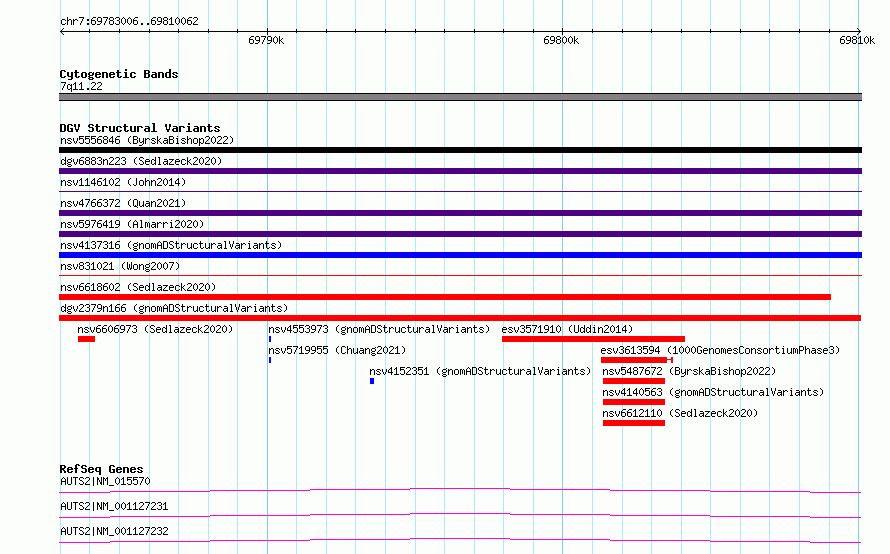The height and width of the screenshot is (554, 890).
Task: Open nsv4140563 (gnomADStructuralVariants) label
Action: [x=713, y=392]
